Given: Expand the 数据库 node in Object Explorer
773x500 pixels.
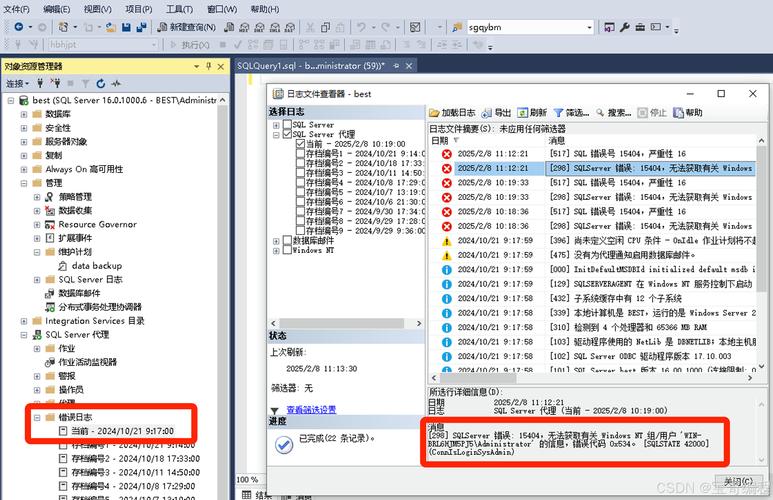Looking at the screenshot, I should point(24,114).
